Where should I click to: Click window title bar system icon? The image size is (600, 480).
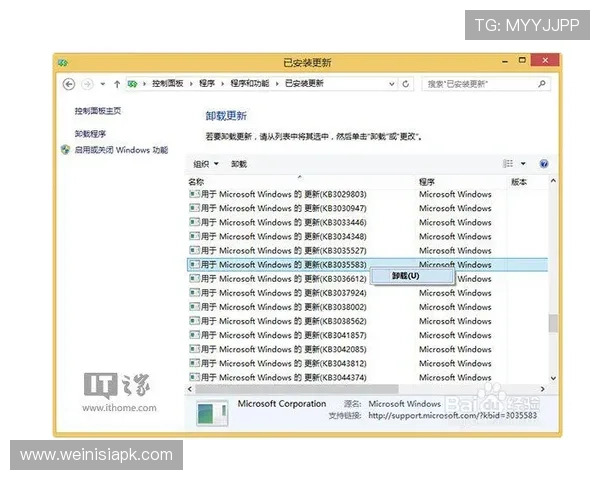tap(63, 62)
